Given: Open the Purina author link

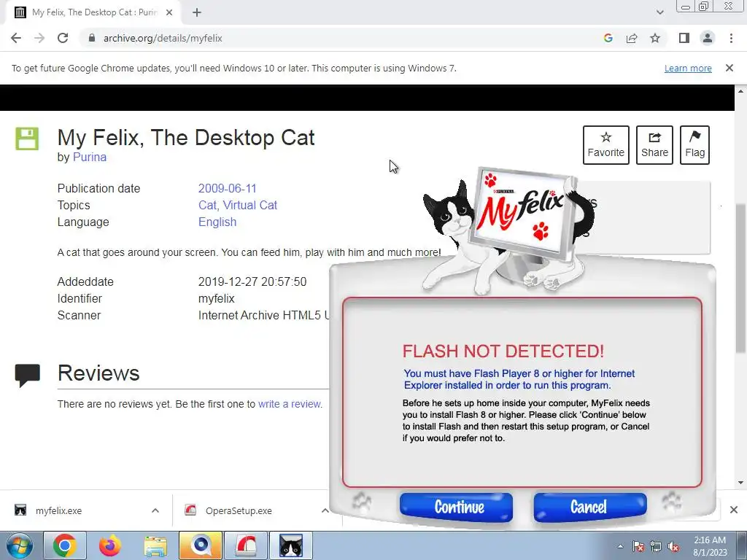Looking at the screenshot, I should click(89, 157).
